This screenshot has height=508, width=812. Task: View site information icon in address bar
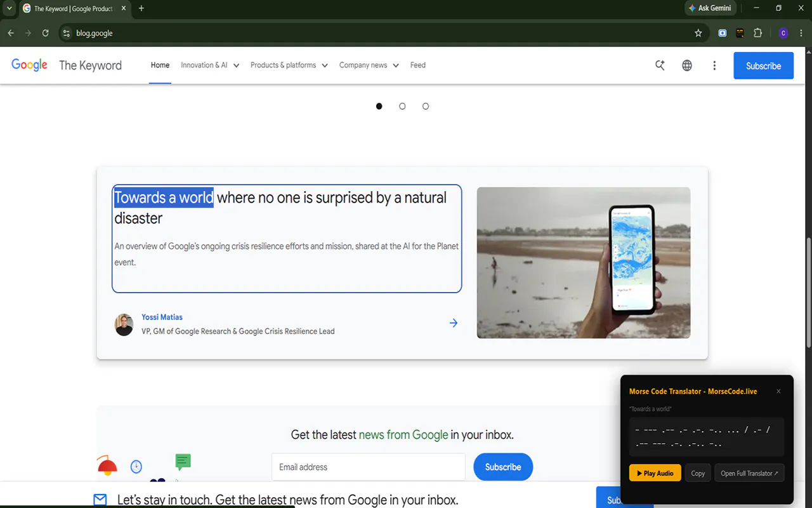67,33
